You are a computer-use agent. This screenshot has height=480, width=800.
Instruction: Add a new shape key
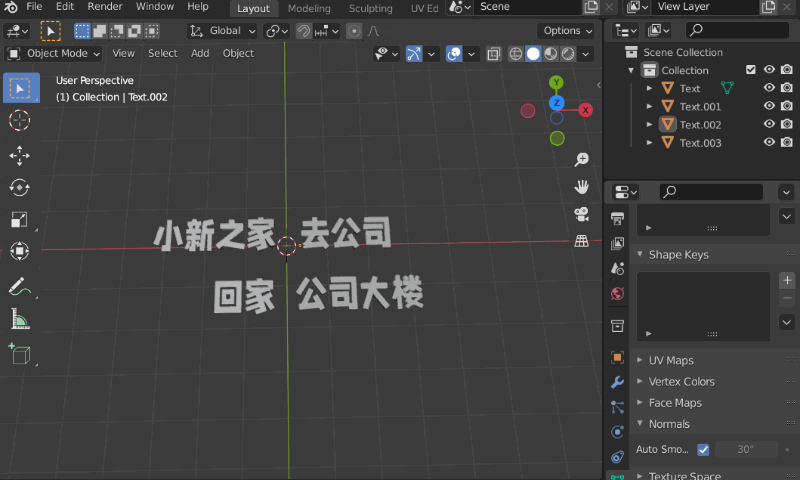coord(787,281)
